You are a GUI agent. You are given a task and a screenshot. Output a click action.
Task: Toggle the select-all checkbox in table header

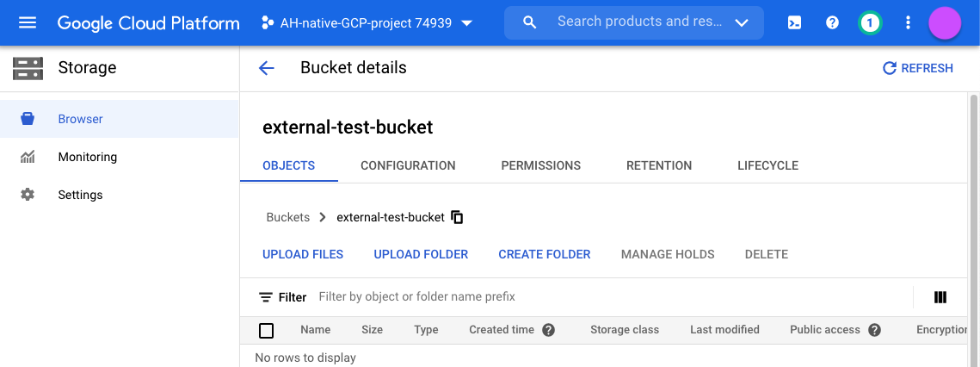(x=266, y=330)
